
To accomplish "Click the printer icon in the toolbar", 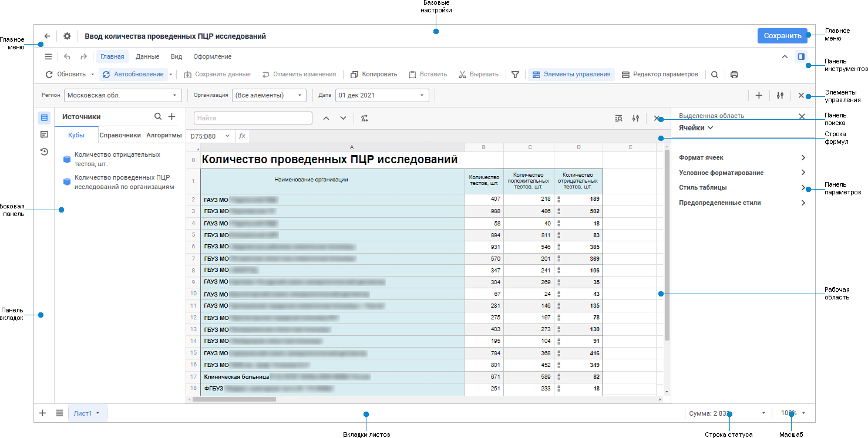I will (x=734, y=75).
